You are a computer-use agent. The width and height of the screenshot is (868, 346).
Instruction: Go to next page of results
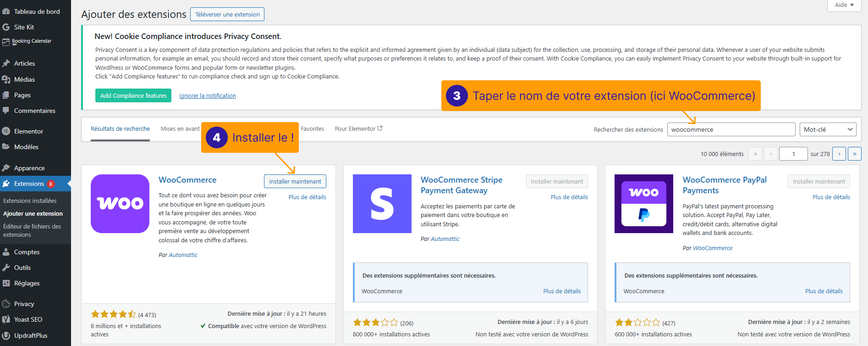tap(839, 154)
